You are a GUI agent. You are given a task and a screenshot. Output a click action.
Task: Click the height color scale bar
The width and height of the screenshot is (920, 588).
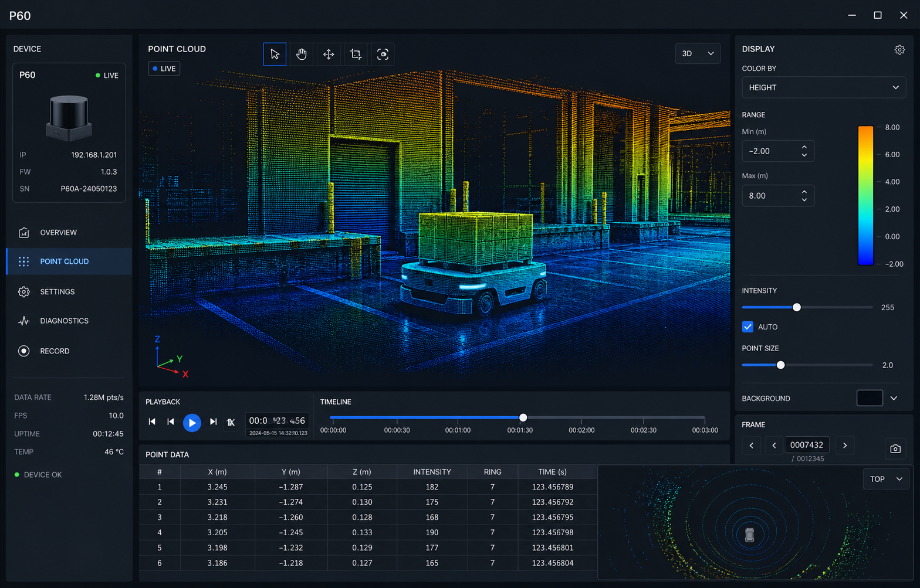pyautogui.click(x=865, y=195)
